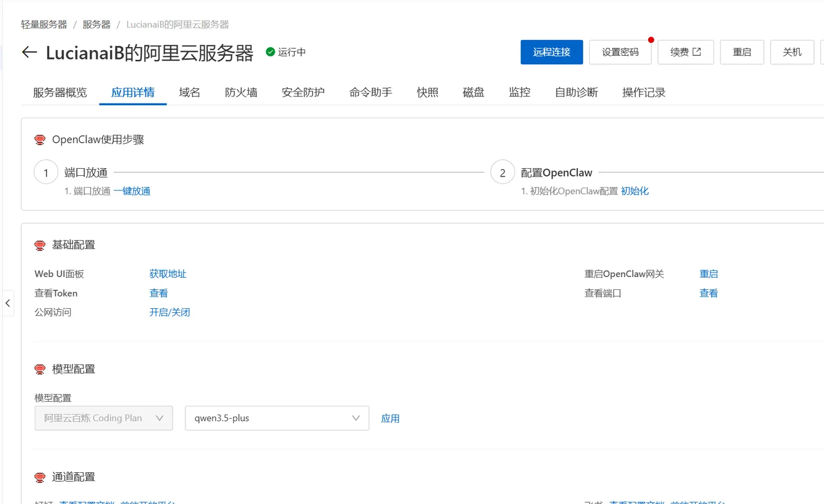Select the step 2 circle for 配置OpenClaw

coord(503,173)
